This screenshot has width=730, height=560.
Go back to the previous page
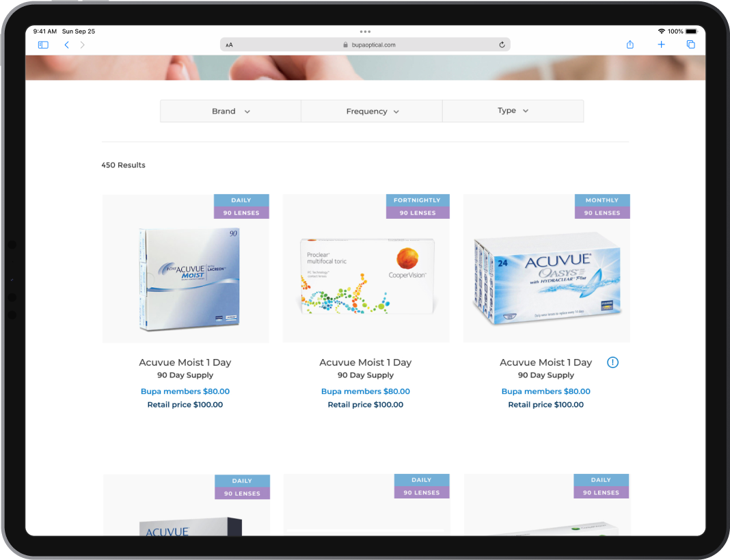click(66, 44)
